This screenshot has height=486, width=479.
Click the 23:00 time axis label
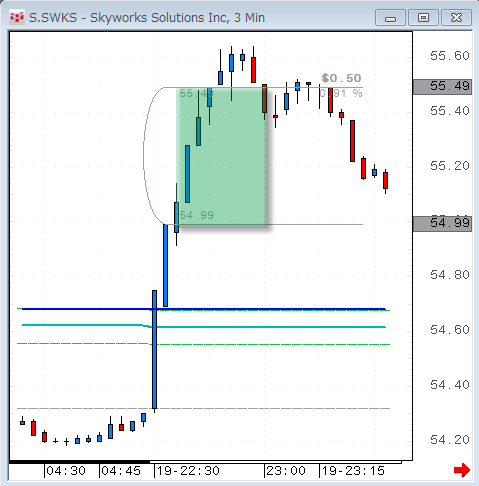(x=286, y=471)
